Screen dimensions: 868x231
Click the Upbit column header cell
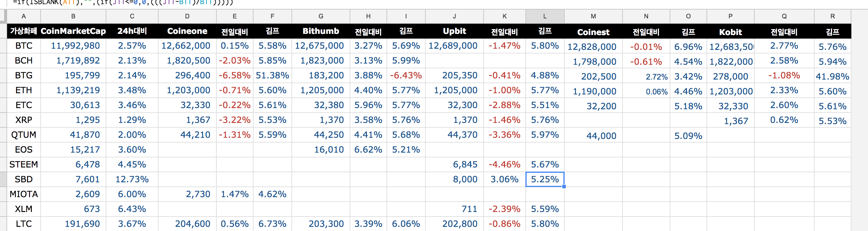coord(454,31)
